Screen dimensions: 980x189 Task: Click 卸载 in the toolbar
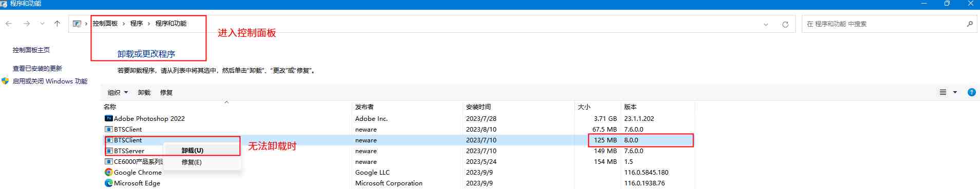tap(144, 93)
